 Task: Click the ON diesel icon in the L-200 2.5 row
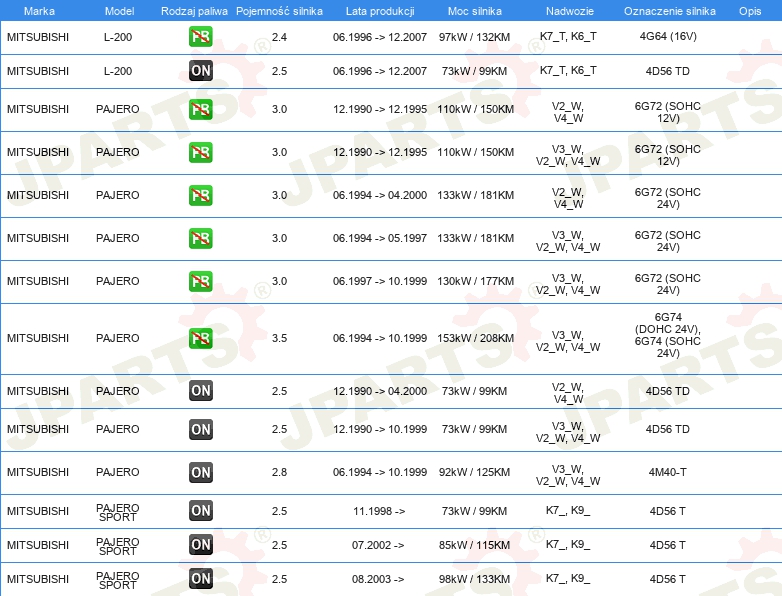200,71
